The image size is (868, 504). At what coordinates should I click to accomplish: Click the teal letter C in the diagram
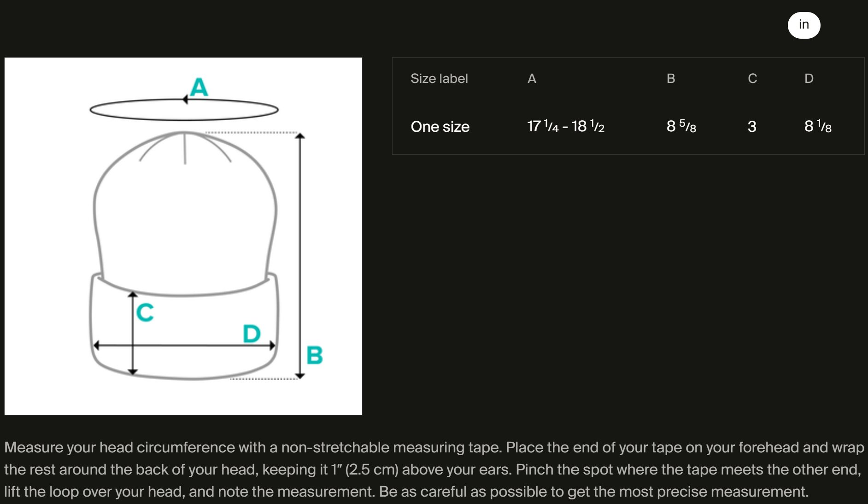[145, 312]
